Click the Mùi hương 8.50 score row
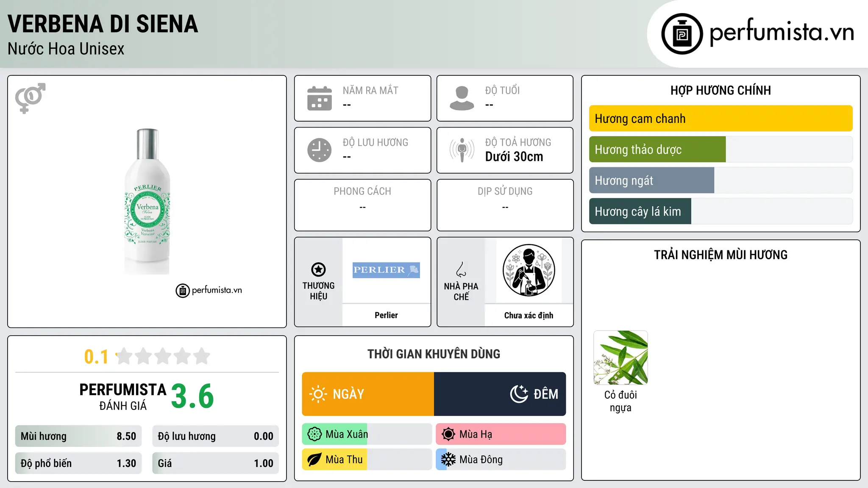Image resolution: width=868 pixels, height=488 pixels. click(78, 436)
